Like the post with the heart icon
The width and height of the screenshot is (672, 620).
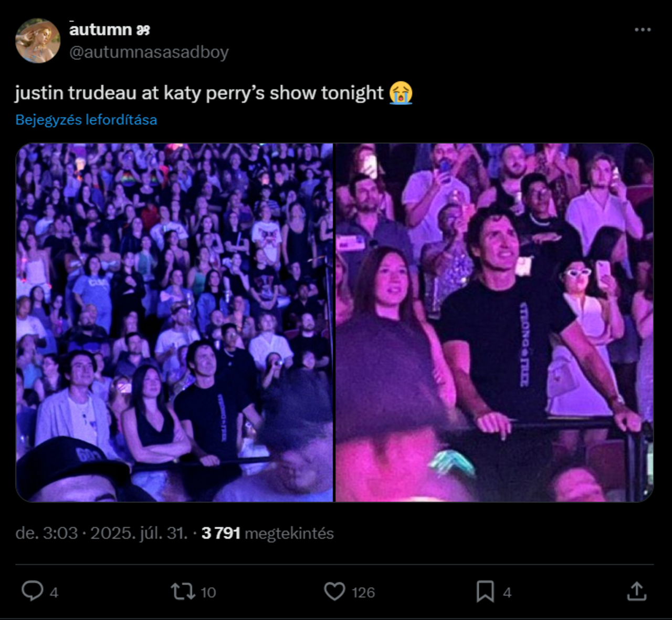(334, 591)
